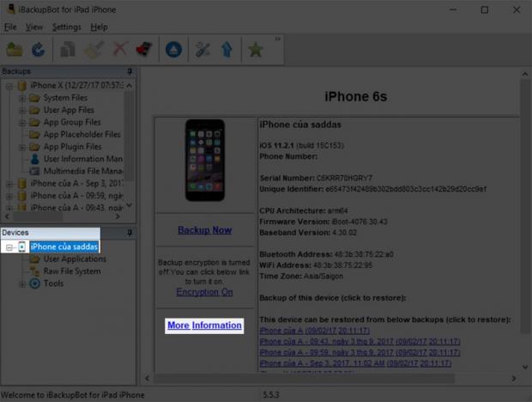Click the main pane scroll-down arrow
532x402 pixels.
(525, 367)
